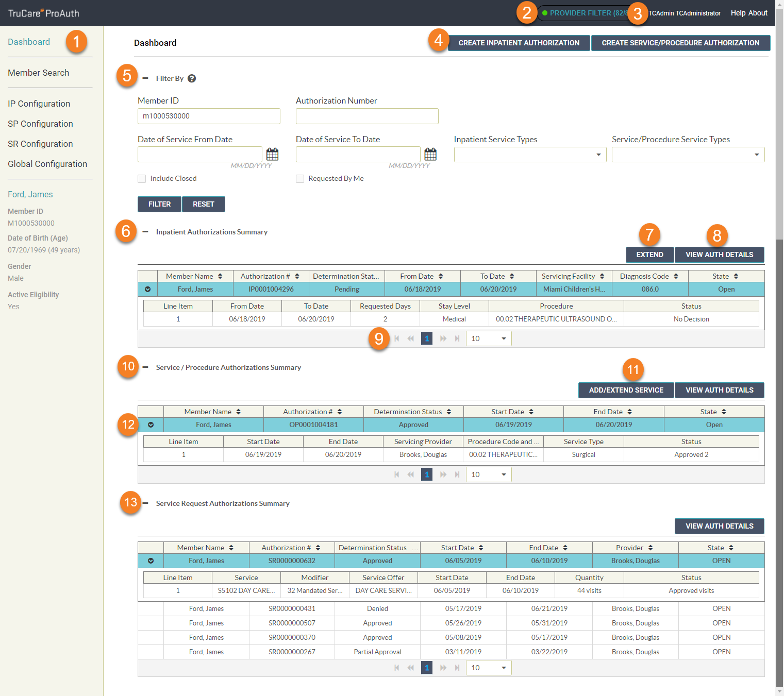Open the Date of Service From Date calendar
This screenshot has width=784, height=696.
(272, 154)
